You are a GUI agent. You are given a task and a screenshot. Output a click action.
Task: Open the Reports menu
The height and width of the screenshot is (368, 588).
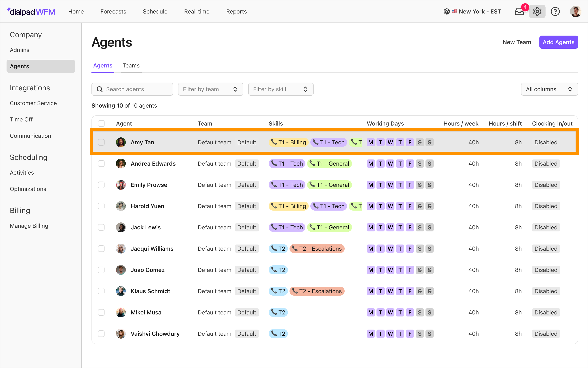pos(236,11)
